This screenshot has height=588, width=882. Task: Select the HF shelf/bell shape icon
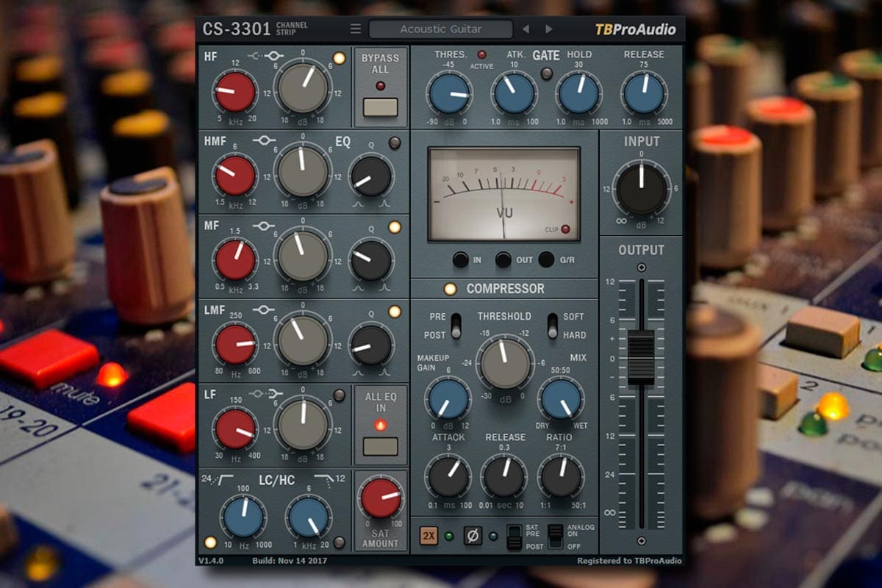click(266, 55)
